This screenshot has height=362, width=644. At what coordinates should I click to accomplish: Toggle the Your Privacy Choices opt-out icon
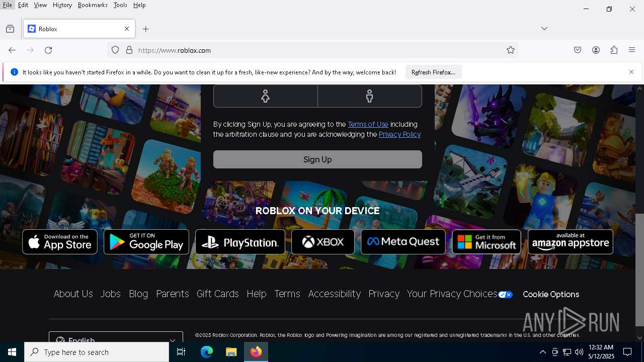(505, 295)
